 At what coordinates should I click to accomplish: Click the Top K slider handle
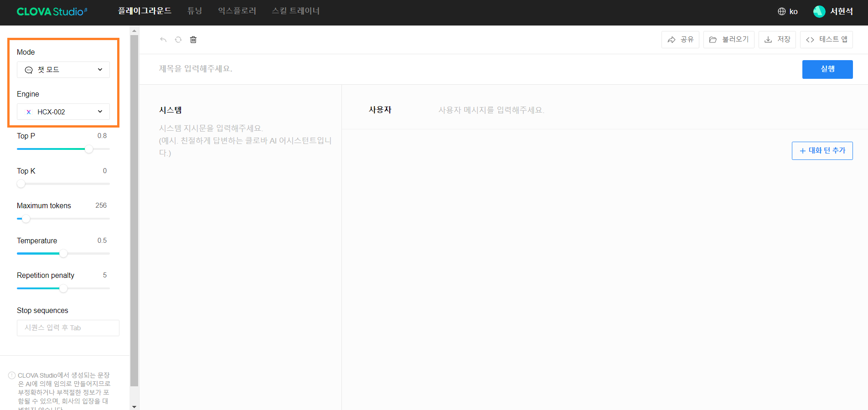(21, 184)
